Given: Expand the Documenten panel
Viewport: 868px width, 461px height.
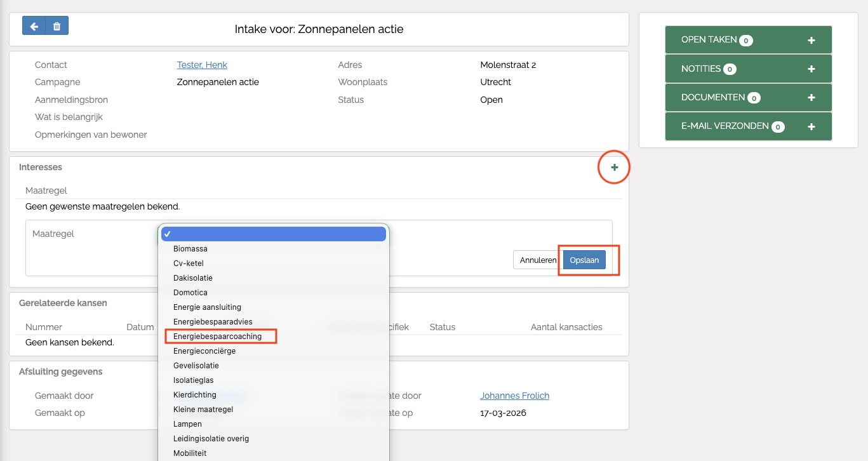Looking at the screenshot, I should (x=712, y=98).
